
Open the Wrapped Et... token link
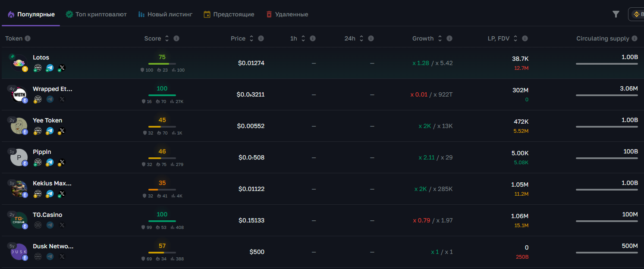point(53,89)
